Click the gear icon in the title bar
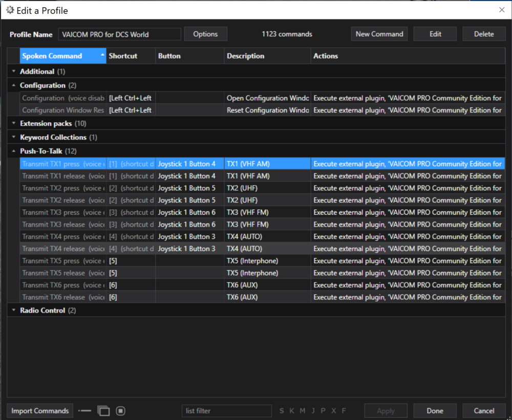This screenshot has height=420, width=512. [x=10, y=10]
